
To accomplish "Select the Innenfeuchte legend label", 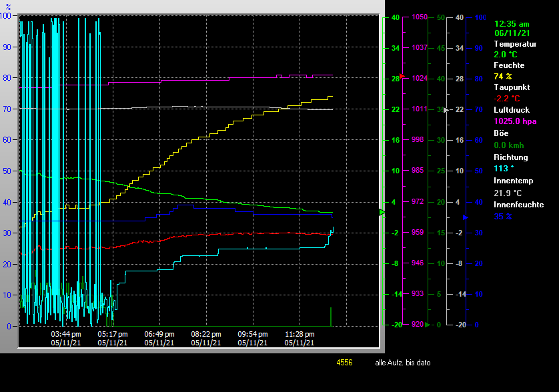I will (x=518, y=204).
